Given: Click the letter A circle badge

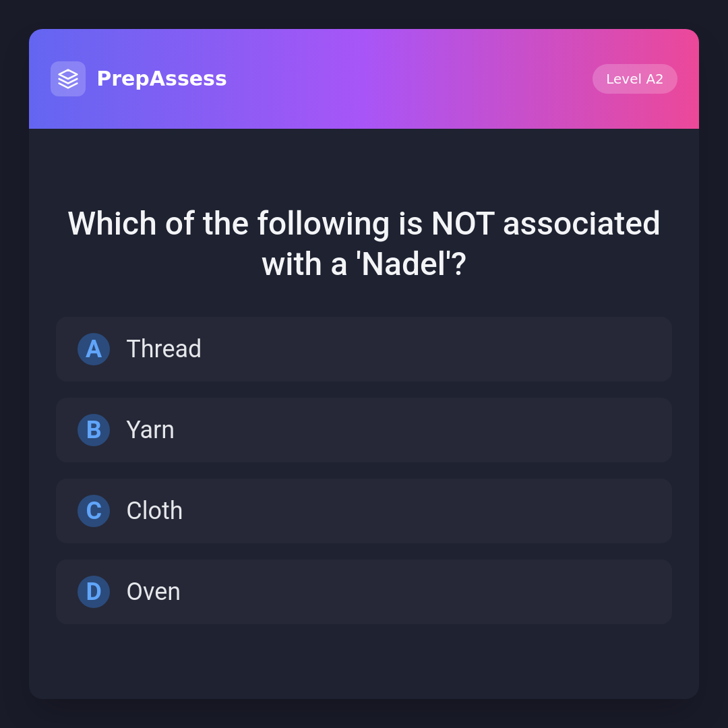Looking at the screenshot, I should click(94, 349).
